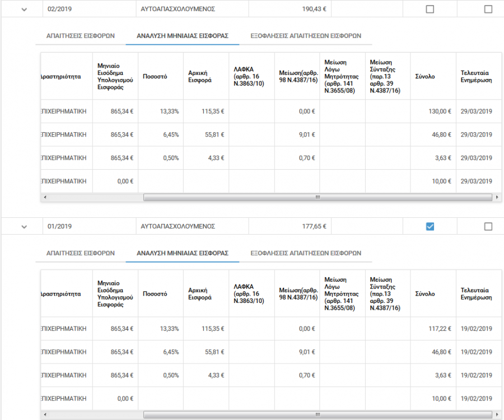Open ΑΠΑΙΤΗΣΕΙΣ ΕΙΣΦΟΡΩΝ tab under 02/2019
Screen dimensions: 504x420
(x=80, y=35)
